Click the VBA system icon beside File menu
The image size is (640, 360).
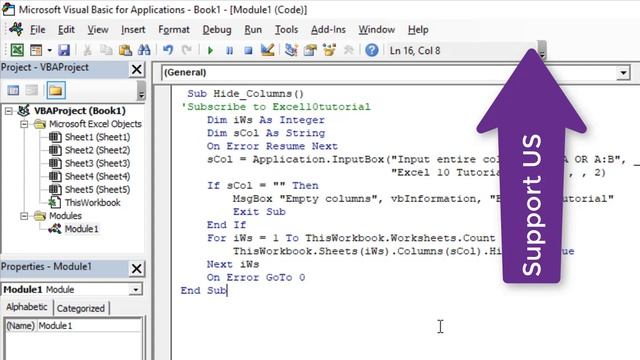pyautogui.click(x=16, y=29)
